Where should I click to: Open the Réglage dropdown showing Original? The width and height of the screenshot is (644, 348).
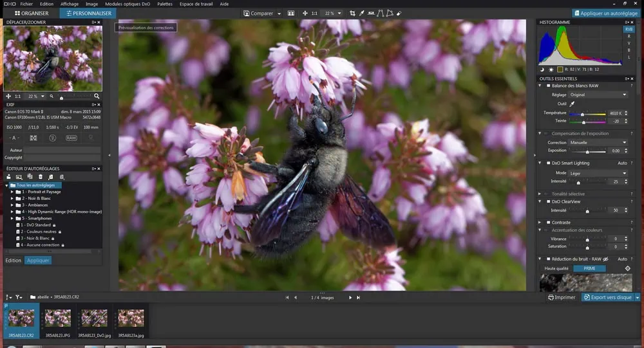click(x=598, y=95)
